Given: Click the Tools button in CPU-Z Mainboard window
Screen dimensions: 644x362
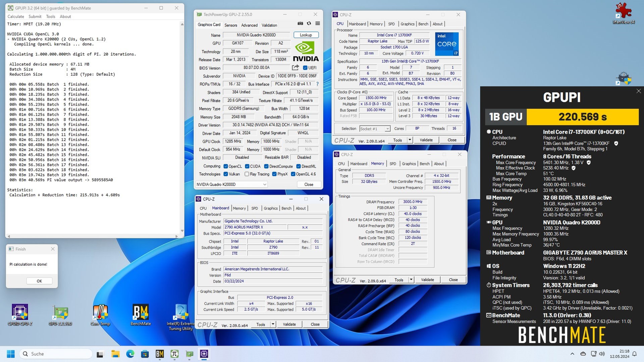Looking at the screenshot, I should pos(261,324).
